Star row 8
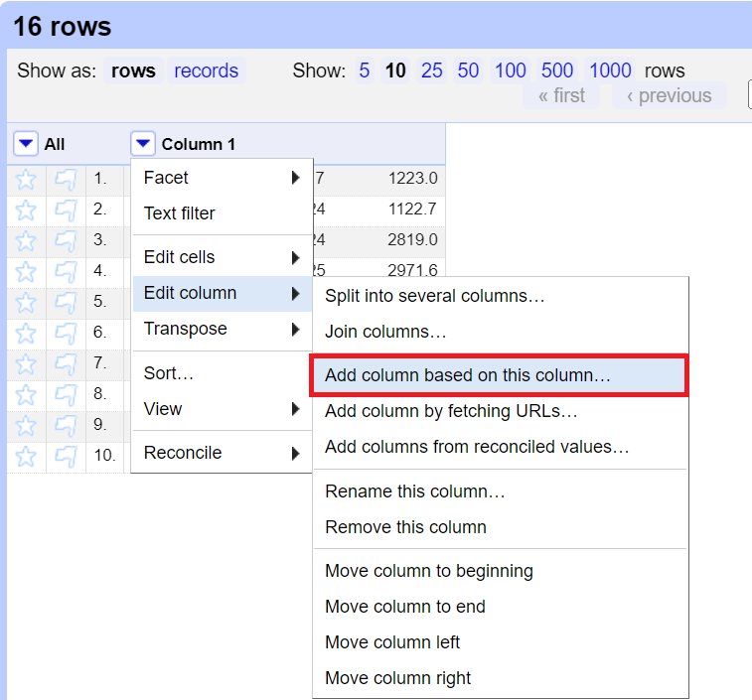 coord(26,395)
